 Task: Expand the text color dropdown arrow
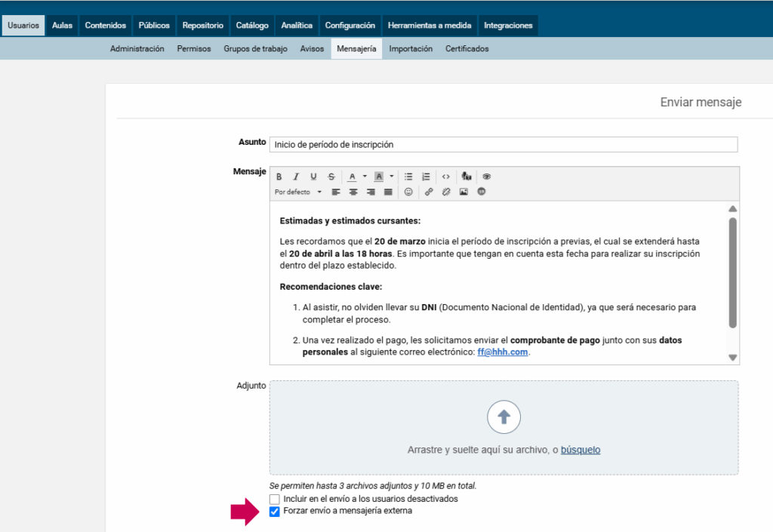pyautogui.click(x=365, y=177)
